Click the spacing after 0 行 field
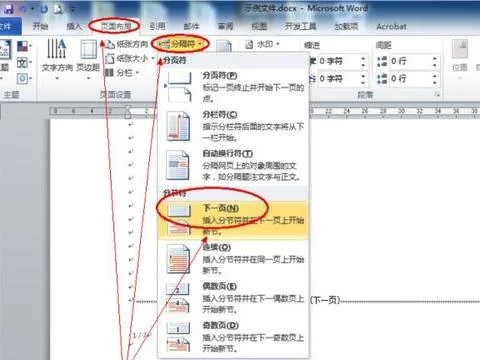This screenshot has width=480, height=360. click(410, 79)
